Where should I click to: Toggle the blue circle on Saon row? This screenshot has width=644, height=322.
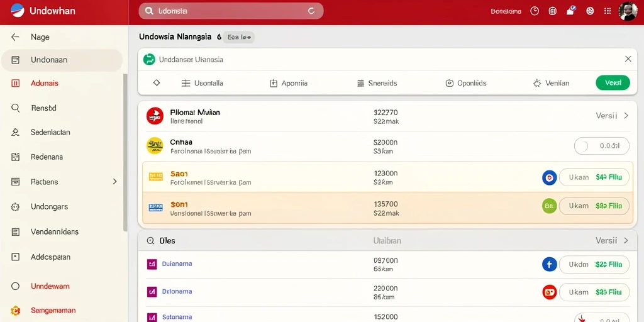pos(550,177)
